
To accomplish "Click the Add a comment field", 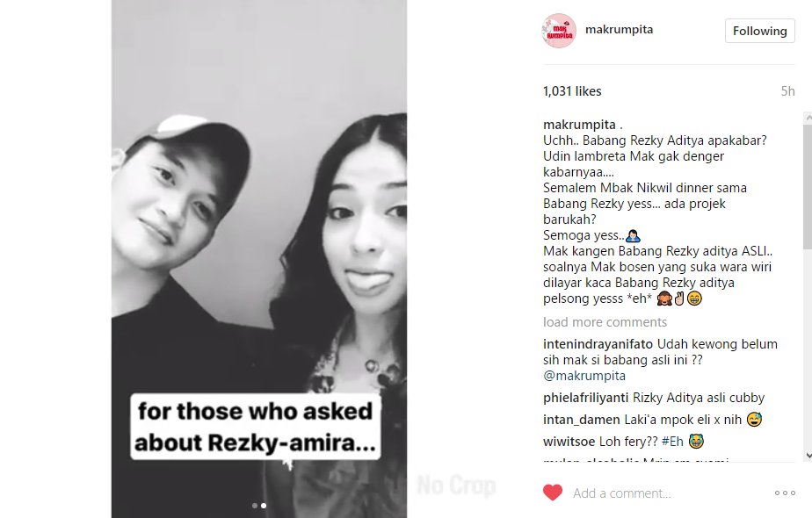I will coord(668,493).
